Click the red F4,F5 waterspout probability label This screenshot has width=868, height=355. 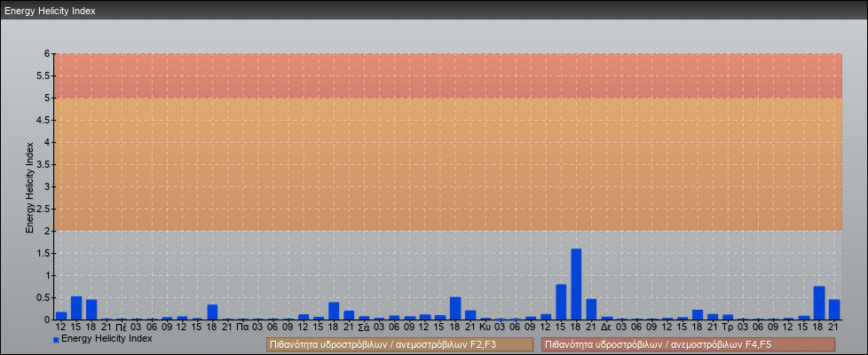point(688,344)
